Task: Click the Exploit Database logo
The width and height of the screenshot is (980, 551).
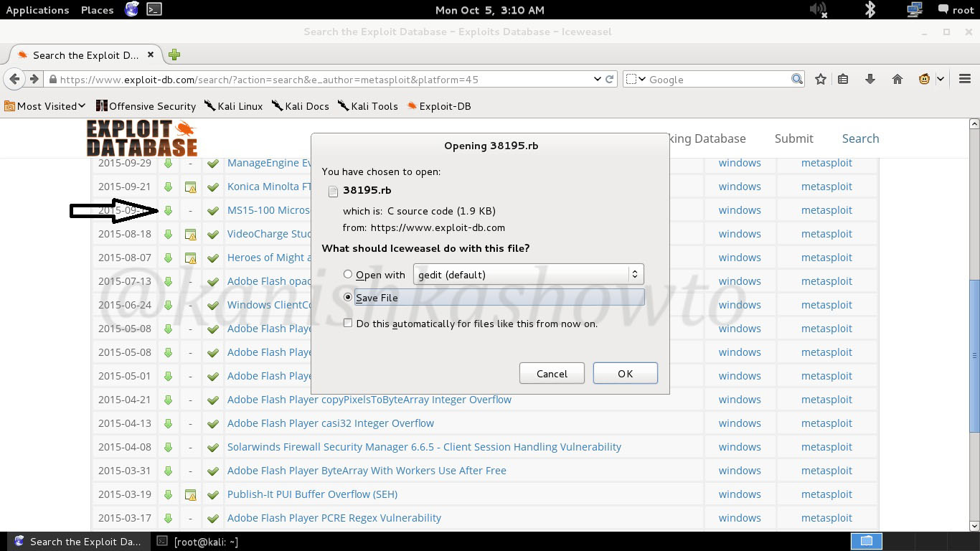Action: tap(142, 138)
